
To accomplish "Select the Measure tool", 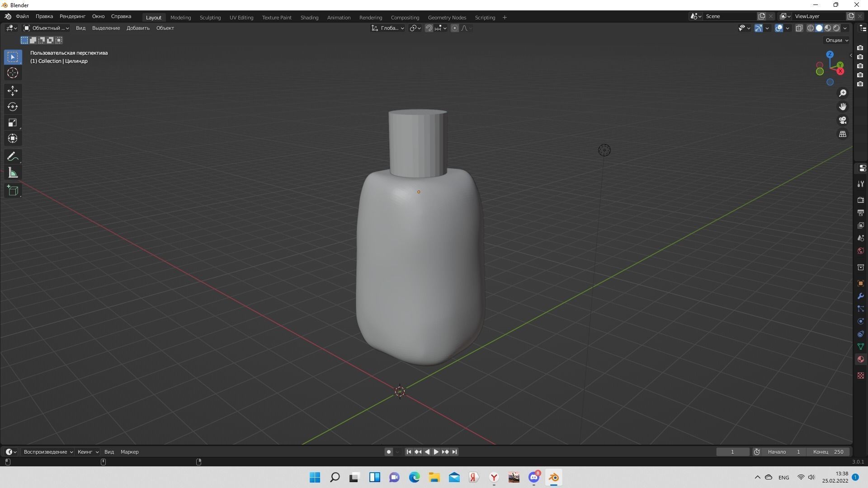I will (13, 172).
